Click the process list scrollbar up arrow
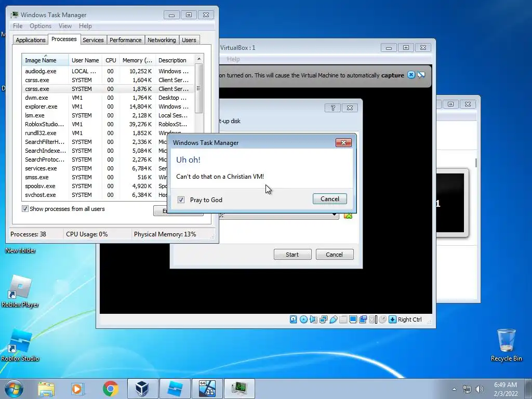Screen dimensions: 532x399 pos(199,59)
